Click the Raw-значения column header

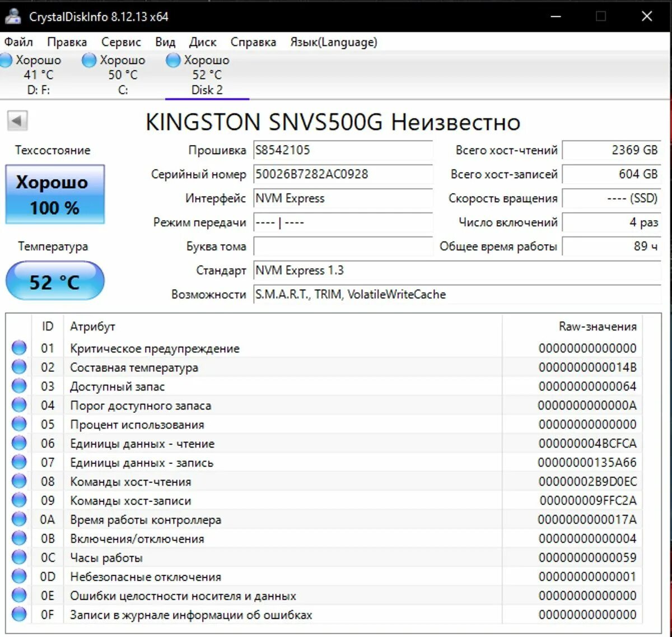[x=572, y=326]
